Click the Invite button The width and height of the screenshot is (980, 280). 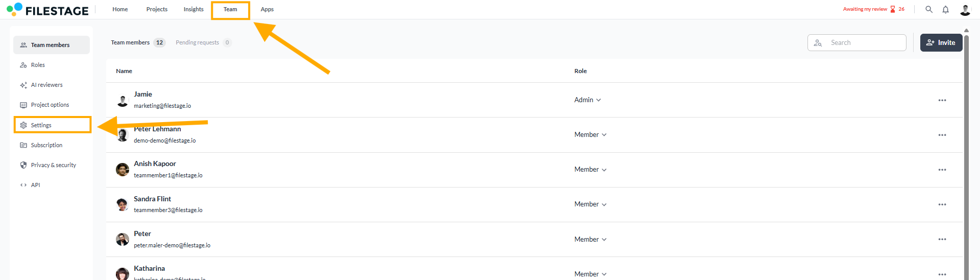coord(941,43)
